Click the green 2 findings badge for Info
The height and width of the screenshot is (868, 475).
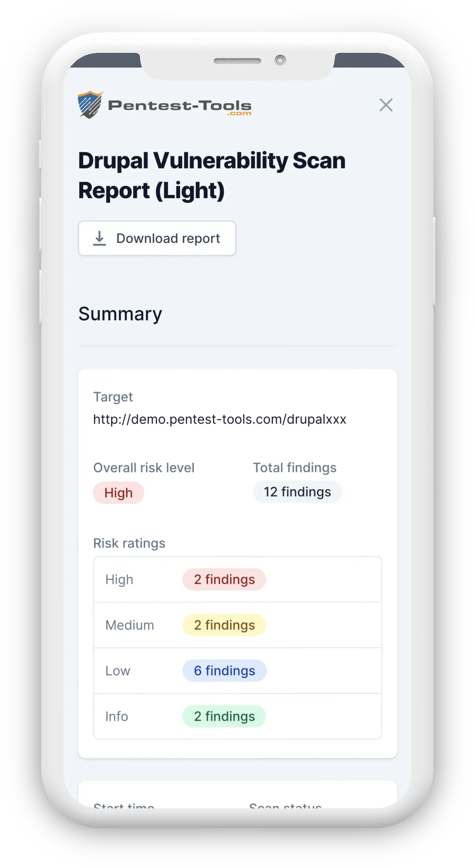224,716
